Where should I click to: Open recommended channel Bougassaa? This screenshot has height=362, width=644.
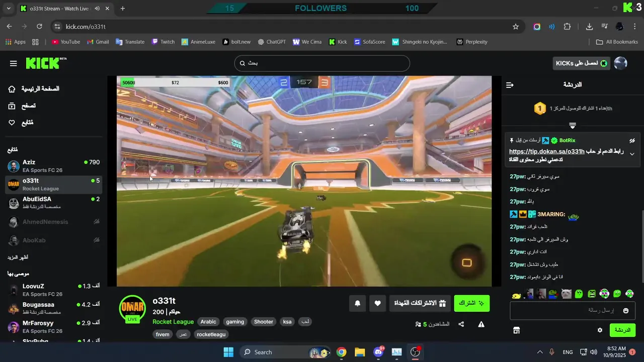coord(53,308)
